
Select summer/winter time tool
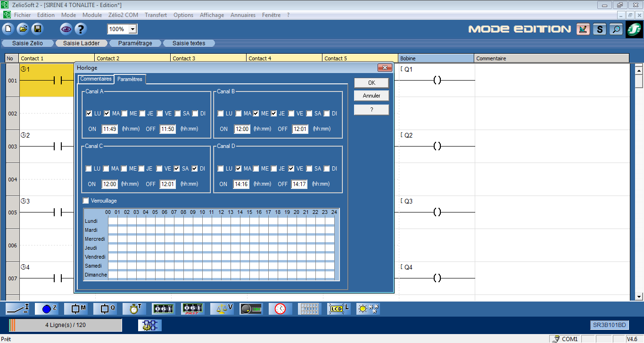[368, 309]
